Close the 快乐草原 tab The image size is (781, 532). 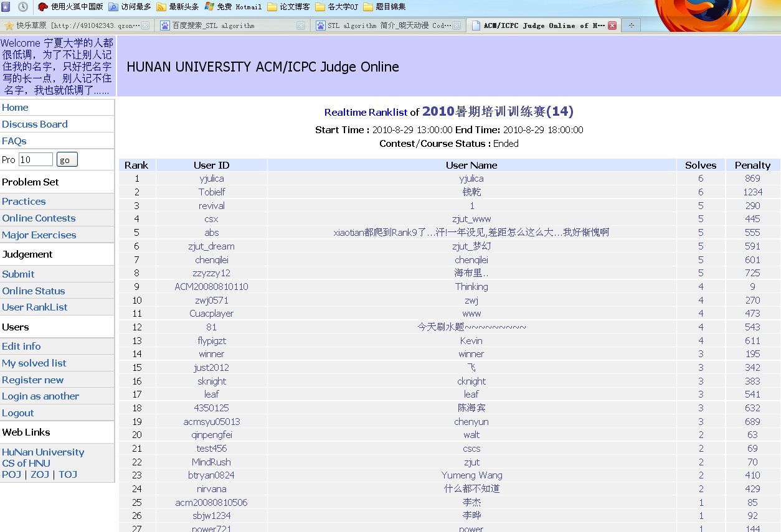145,26
